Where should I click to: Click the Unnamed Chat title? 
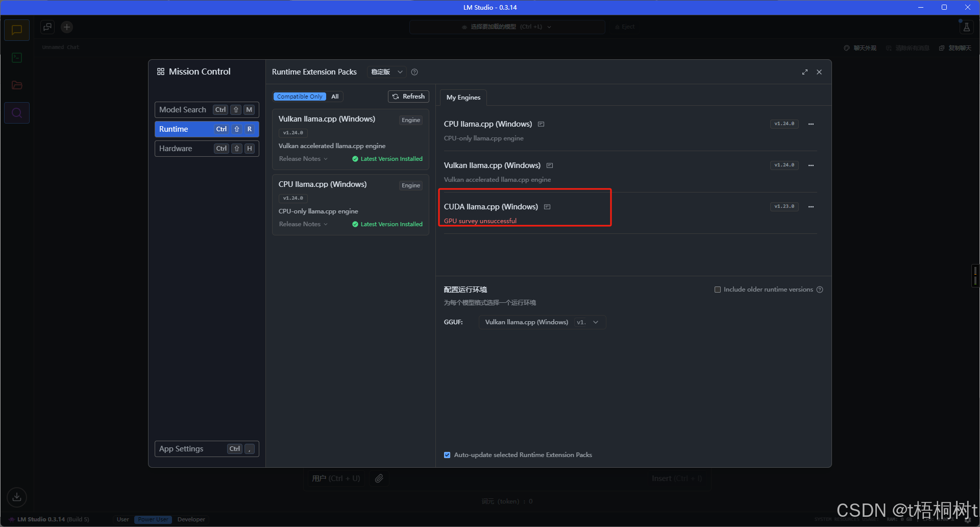click(x=61, y=47)
